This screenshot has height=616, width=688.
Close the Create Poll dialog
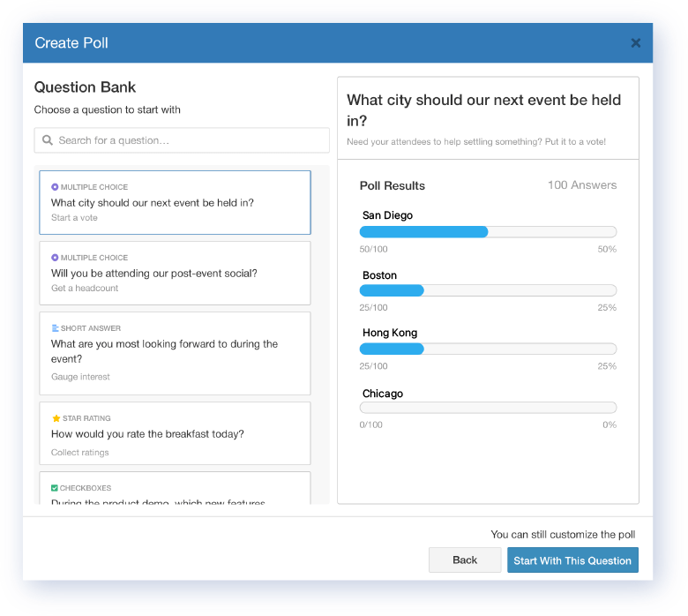coord(635,42)
